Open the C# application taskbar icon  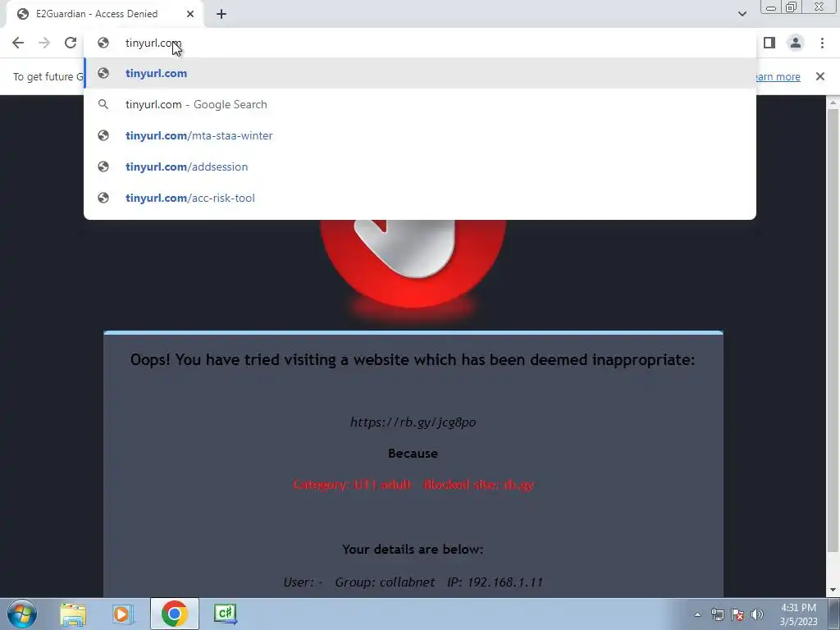point(225,614)
